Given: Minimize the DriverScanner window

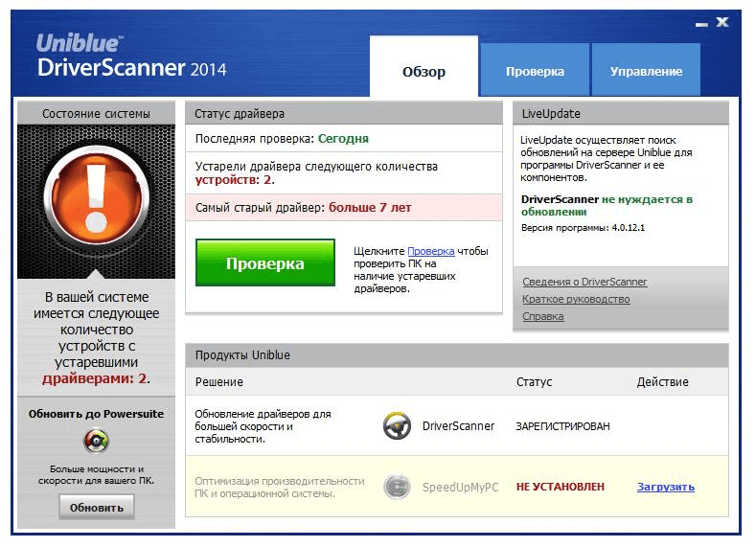Looking at the screenshot, I should [x=701, y=24].
